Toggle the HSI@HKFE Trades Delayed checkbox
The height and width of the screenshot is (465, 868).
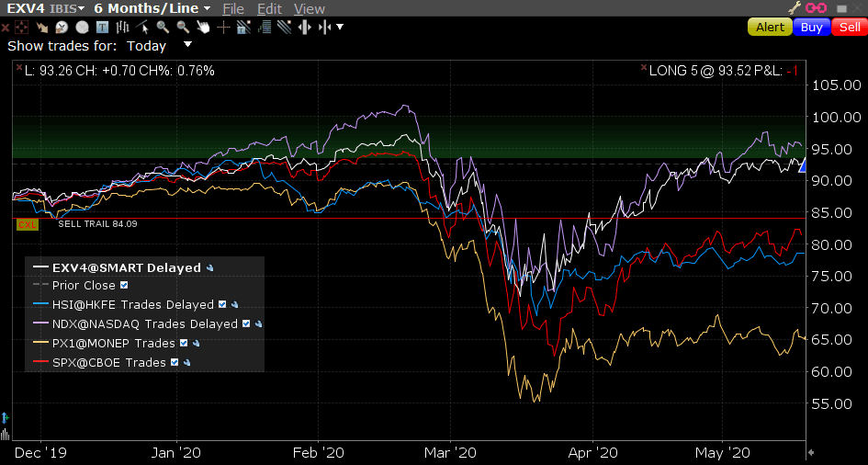point(221,305)
